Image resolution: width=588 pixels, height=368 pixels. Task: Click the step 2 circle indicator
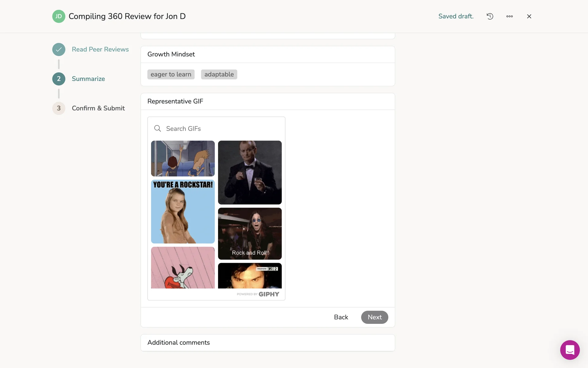point(58,79)
